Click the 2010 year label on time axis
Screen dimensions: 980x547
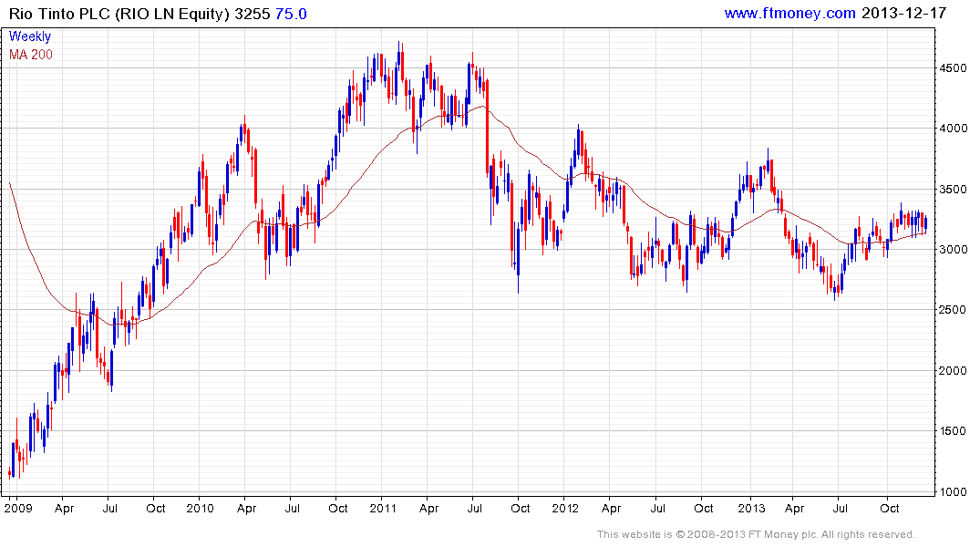tap(200, 508)
